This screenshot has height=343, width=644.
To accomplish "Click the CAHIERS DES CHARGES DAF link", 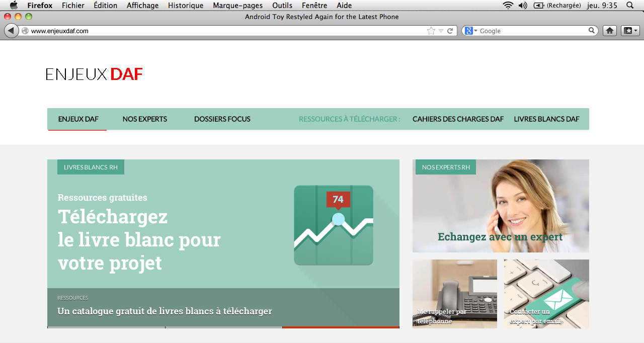I will tap(458, 119).
